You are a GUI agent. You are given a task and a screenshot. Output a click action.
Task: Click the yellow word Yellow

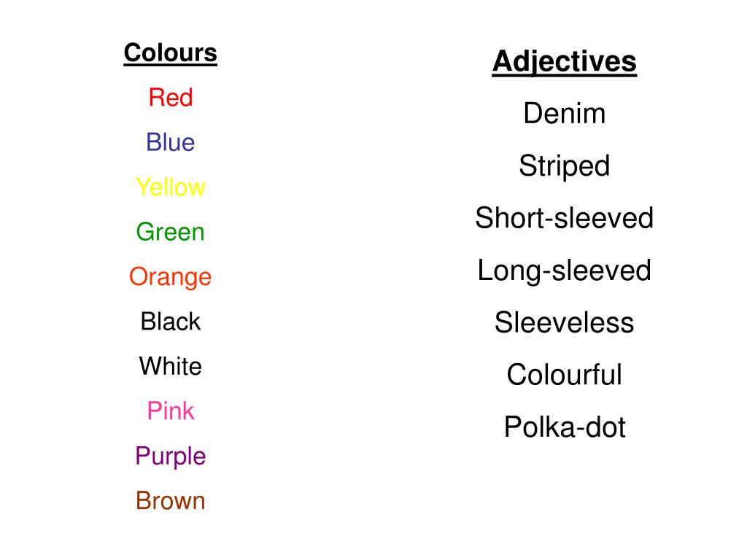click(x=171, y=187)
